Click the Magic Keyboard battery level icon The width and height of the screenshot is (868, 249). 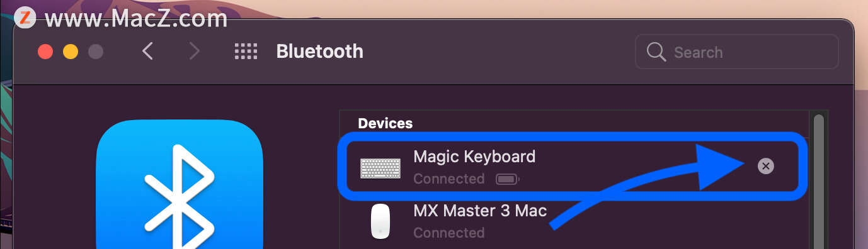[x=508, y=179]
